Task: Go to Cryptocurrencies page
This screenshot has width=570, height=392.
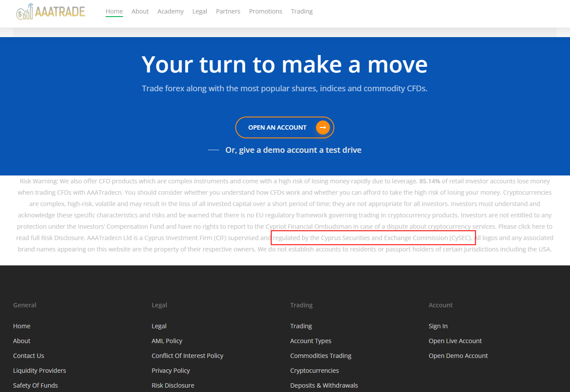Action: click(315, 371)
